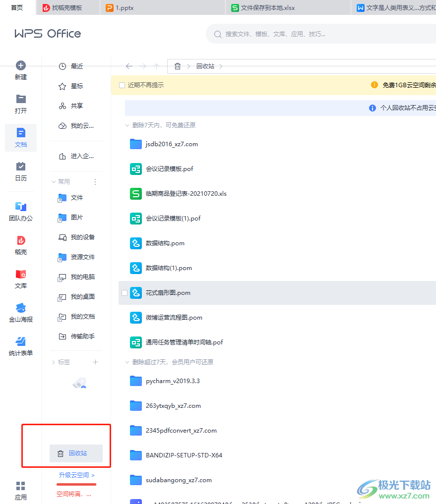Open 传输助手 transfer assistant

pyautogui.click(x=76, y=336)
